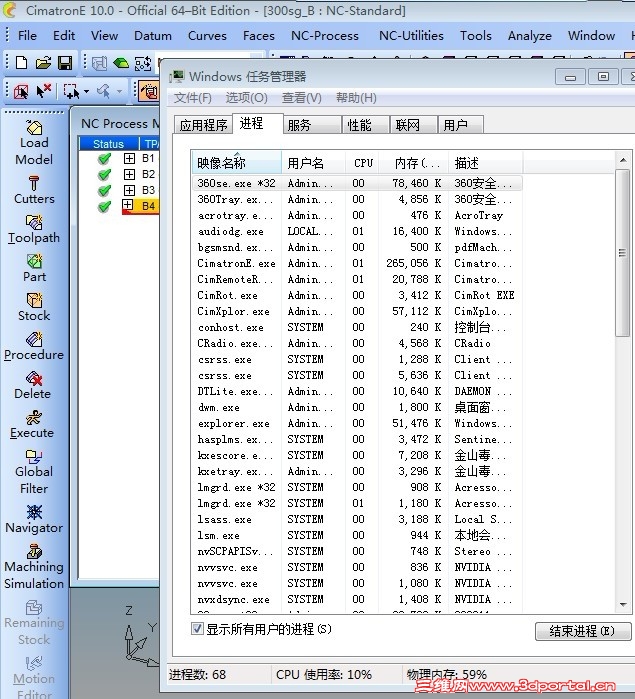Image resolution: width=635 pixels, height=699 pixels.
Task: Sort by 用户名 column header
Action: [x=313, y=163]
